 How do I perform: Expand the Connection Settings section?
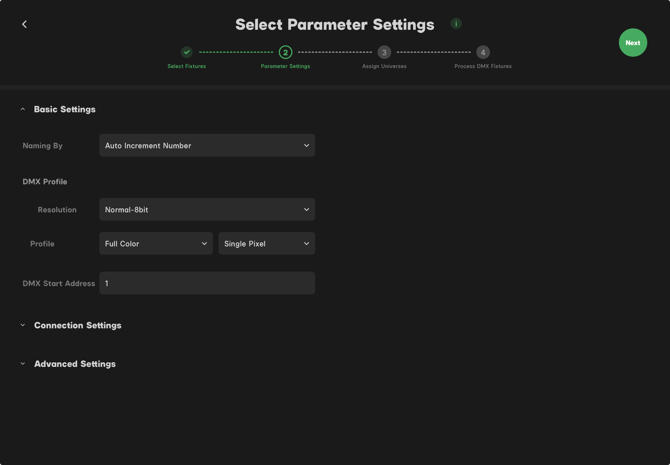(x=23, y=325)
